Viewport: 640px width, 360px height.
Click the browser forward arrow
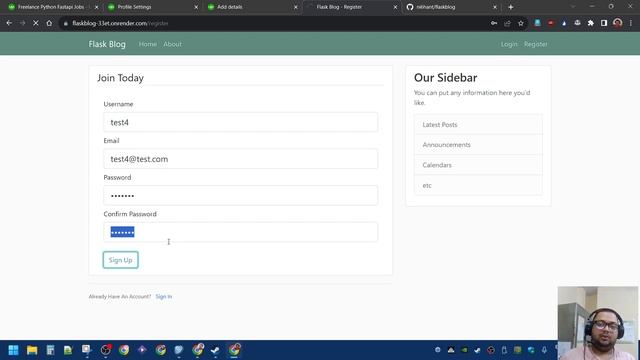pos(22,23)
